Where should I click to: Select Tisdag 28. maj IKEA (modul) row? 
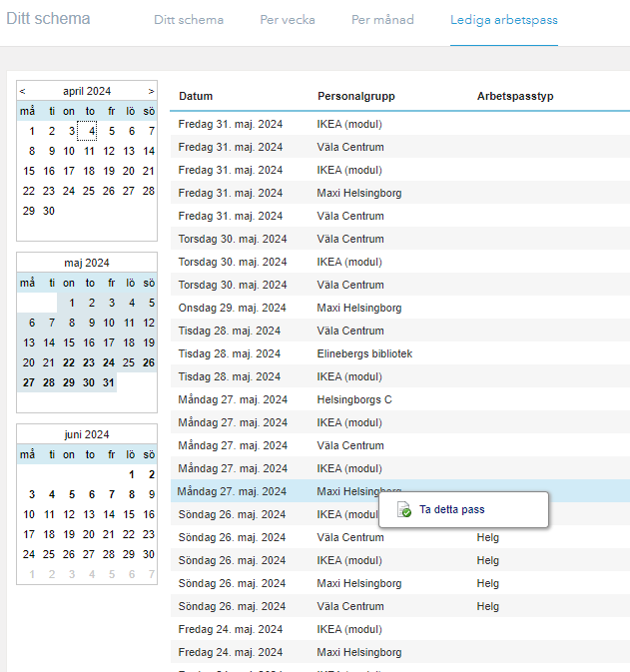pyautogui.click(x=400, y=376)
